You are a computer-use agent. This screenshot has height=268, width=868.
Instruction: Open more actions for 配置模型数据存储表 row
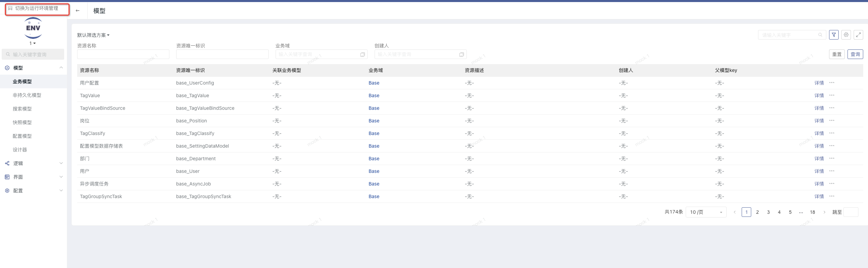[x=832, y=146]
